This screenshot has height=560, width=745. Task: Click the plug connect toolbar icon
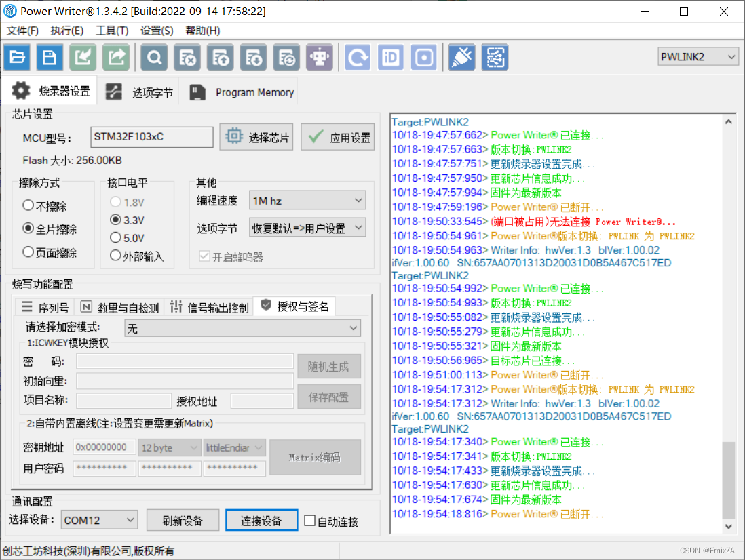(x=462, y=58)
